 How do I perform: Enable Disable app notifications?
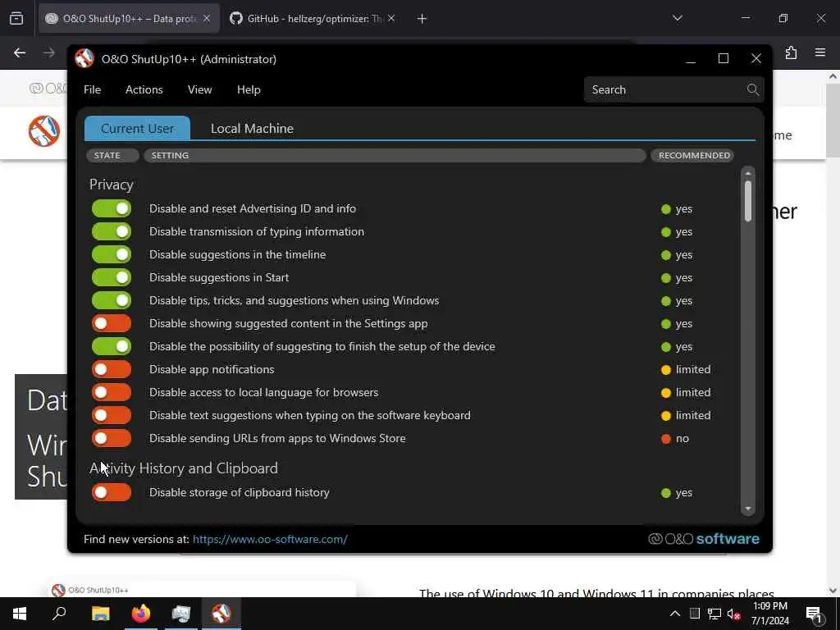[x=112, y=370]
